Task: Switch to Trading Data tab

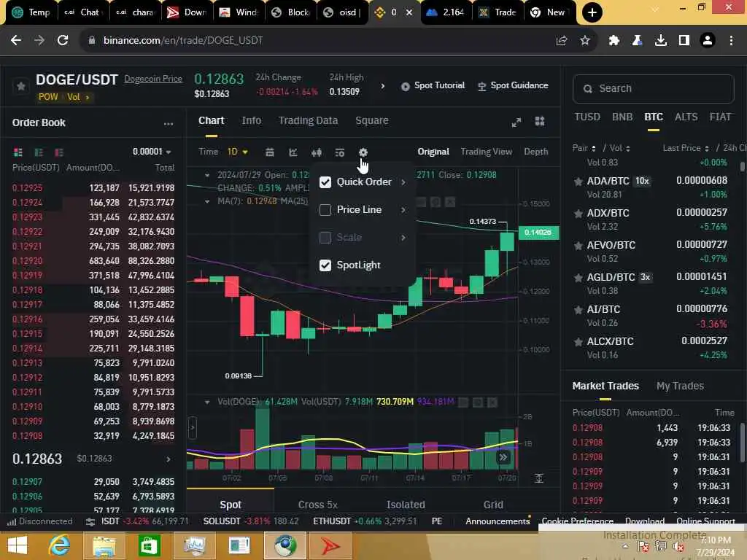Action: 308,120
